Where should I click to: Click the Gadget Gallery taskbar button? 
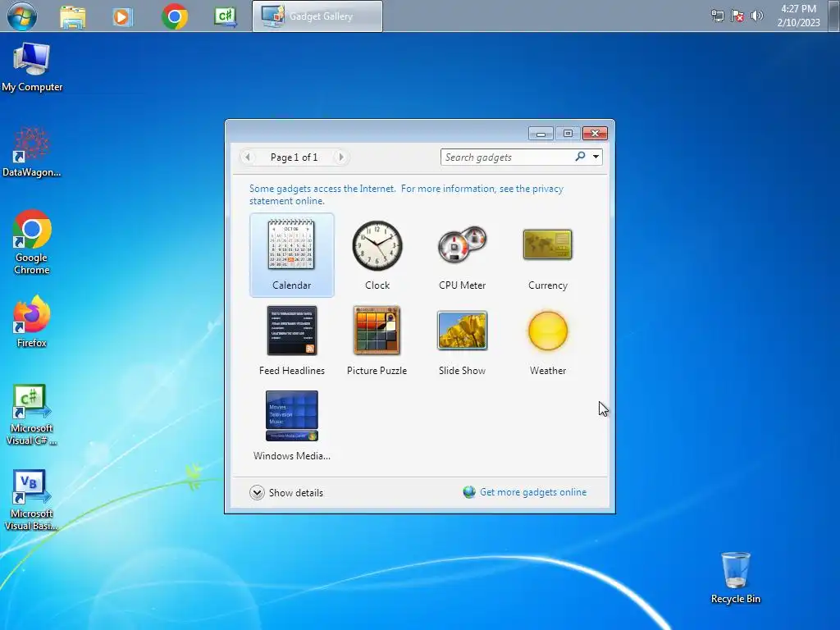[317, 16]
